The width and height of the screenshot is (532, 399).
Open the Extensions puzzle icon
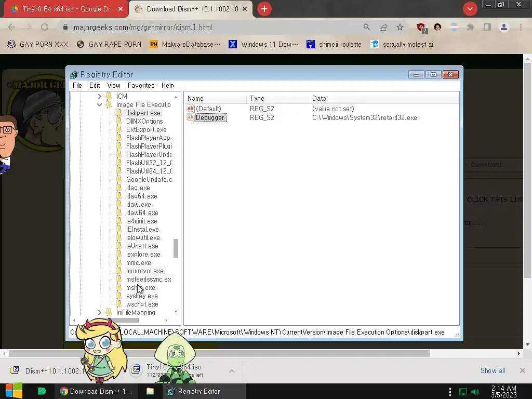(x=470, y=27)
